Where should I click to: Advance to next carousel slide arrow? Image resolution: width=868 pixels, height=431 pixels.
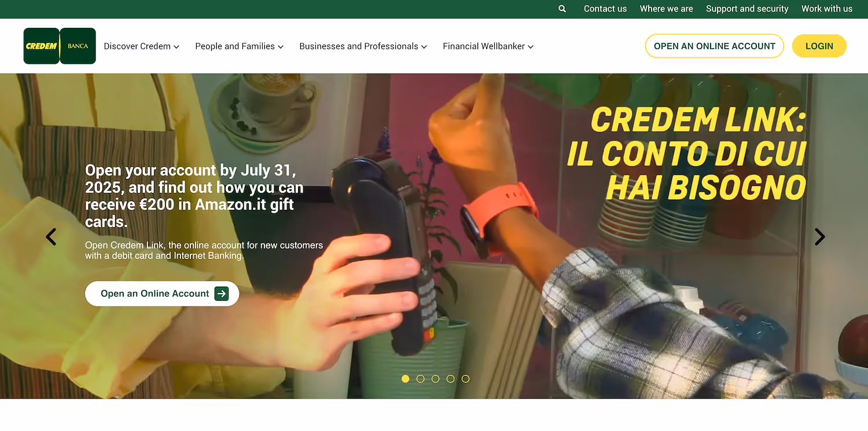click(x=819, y=236)
